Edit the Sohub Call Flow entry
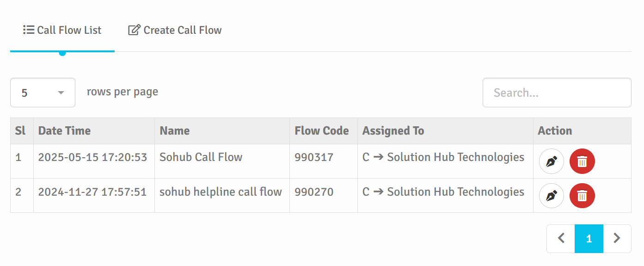Screen dimensions: 644x266 coord(551,161)
